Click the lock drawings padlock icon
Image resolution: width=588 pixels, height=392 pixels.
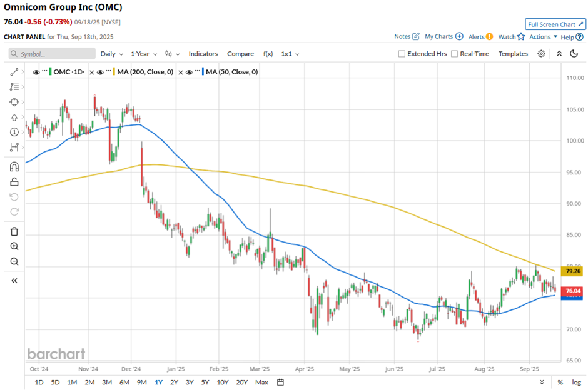[14, 182]
